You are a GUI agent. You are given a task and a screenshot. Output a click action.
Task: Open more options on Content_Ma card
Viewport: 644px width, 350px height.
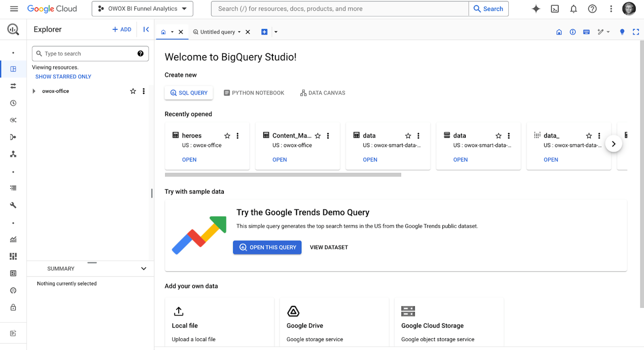tap(328, 136)
